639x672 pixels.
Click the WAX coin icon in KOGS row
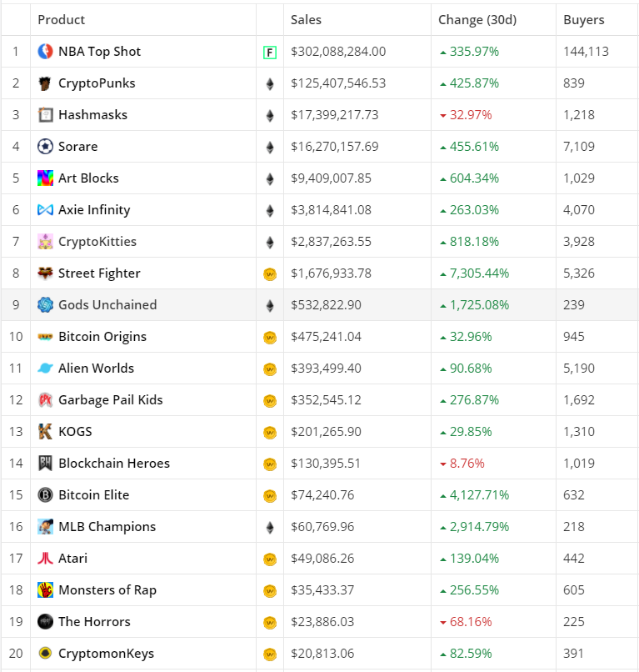(x=270, y=433)
